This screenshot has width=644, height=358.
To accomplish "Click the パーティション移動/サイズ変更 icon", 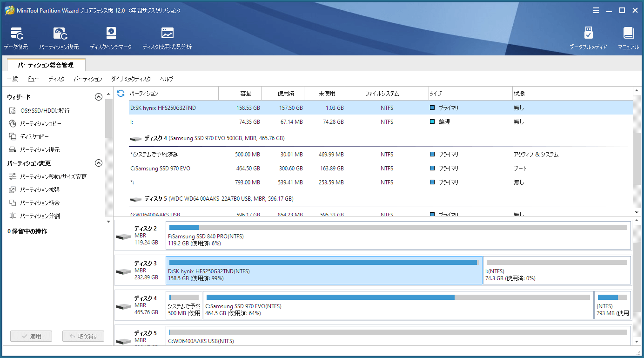I will (13, 177).
